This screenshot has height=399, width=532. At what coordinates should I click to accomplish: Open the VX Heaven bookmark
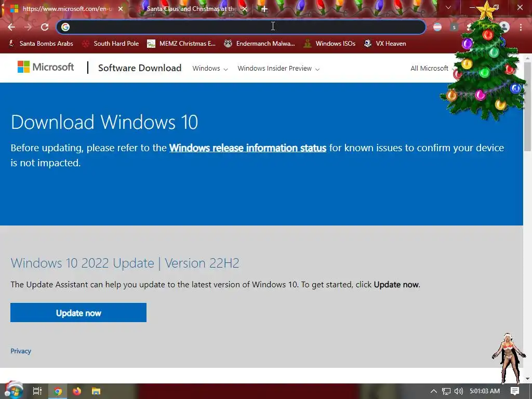pos(385,44)
